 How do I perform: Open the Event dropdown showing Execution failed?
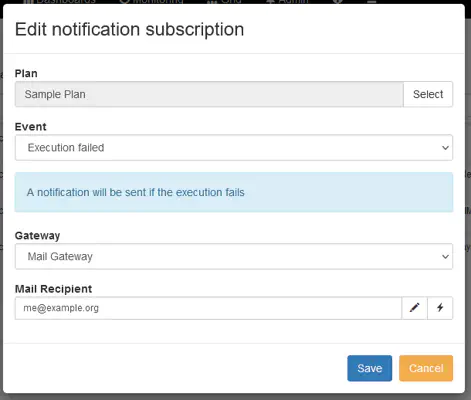tap(234, 147)
